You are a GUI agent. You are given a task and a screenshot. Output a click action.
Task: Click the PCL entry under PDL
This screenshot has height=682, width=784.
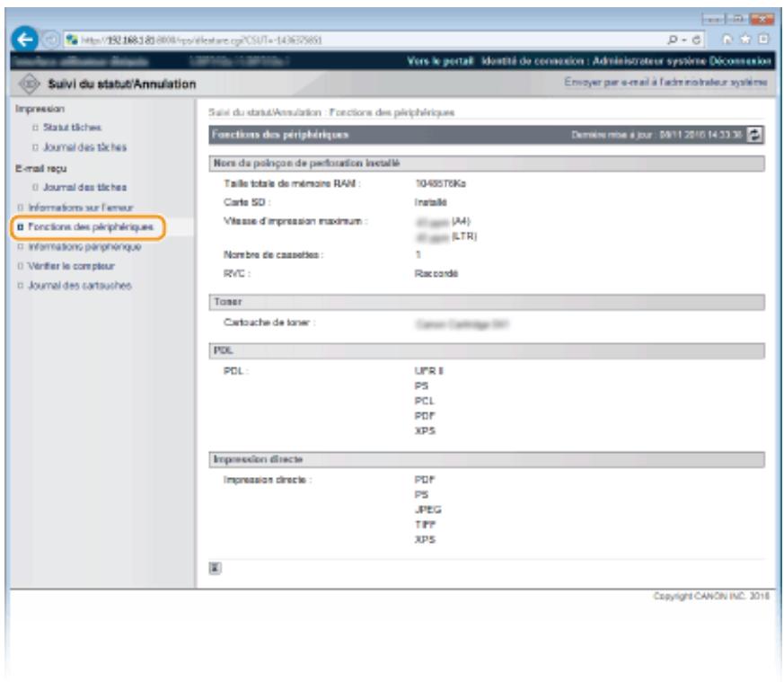click(x=424, y=401)
